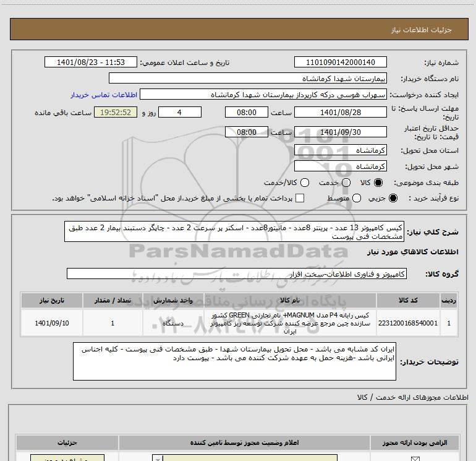Choose the متوسط purchase type radio
Viewport: 476px width, 461px height.
pyautogui.click(x=357, y=198)
